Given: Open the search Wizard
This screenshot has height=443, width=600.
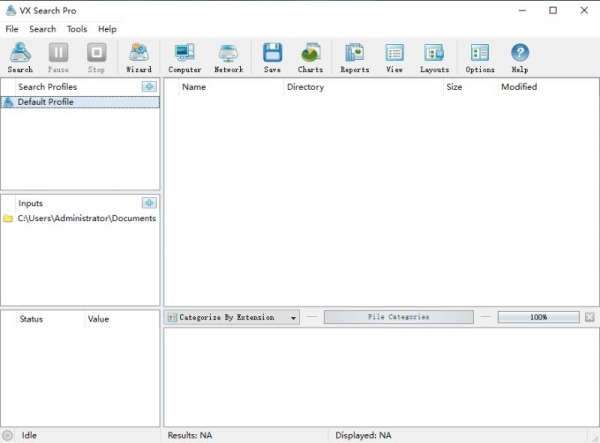Looking at the screenshot, I should [x=138, y=57].
